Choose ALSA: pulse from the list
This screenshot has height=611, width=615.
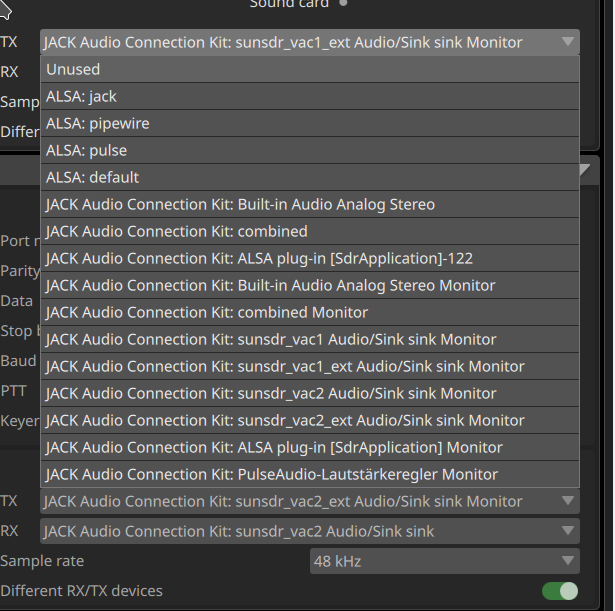tap(310, 151)
